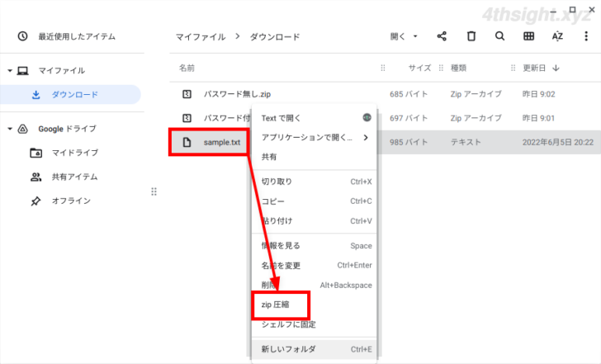The width and height of the screenshot is (601, 364).
Task: Click the 2022年6月5日 20:22 date cell
Action: tap(558, 142)
